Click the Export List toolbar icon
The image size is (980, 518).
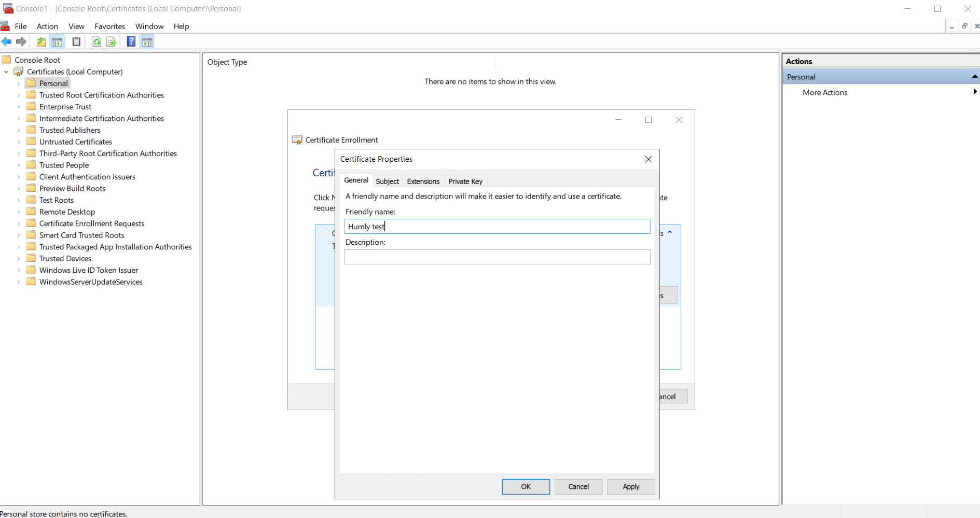(111, 42)
